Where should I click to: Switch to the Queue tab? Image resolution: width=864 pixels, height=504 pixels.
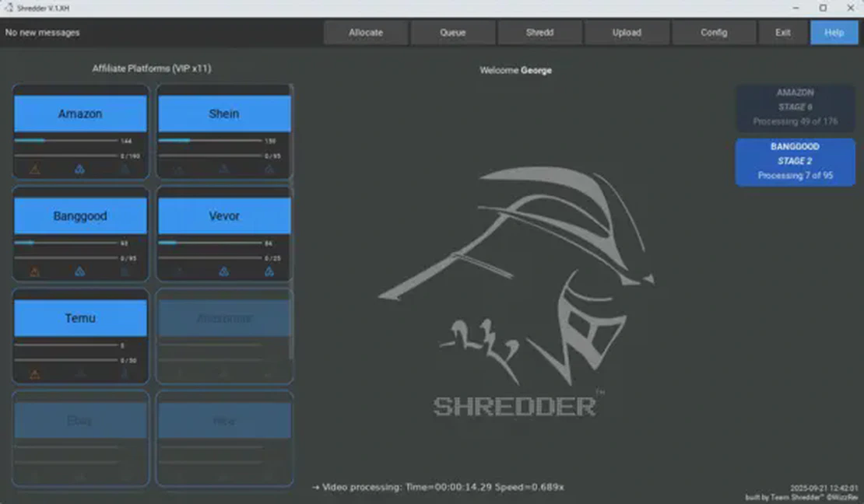[451, 33]
